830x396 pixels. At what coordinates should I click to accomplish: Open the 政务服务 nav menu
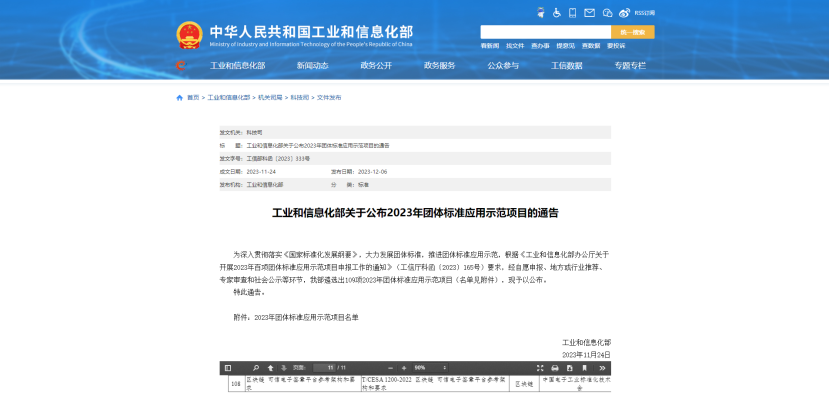439,66
